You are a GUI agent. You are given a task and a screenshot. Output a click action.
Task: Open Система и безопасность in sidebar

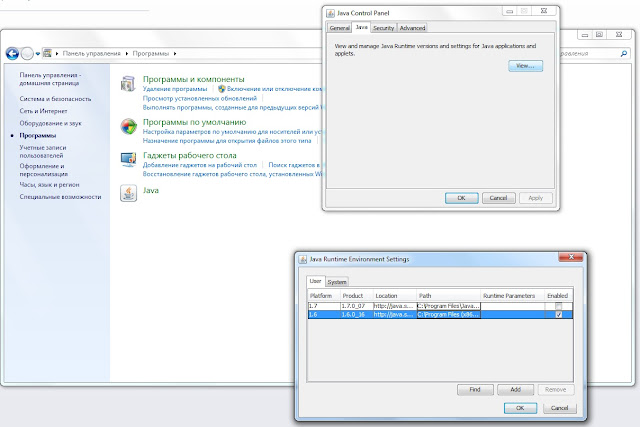tap(55, 99)
